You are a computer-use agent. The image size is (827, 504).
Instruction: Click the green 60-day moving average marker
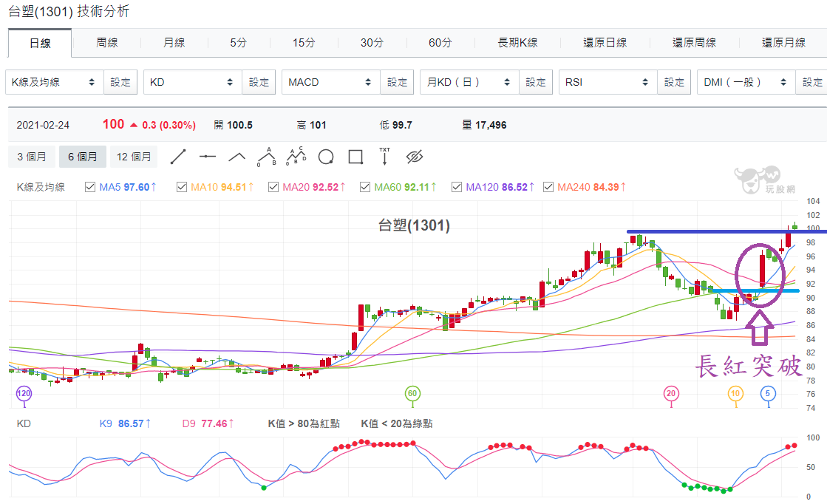click(x=412, y=393)
